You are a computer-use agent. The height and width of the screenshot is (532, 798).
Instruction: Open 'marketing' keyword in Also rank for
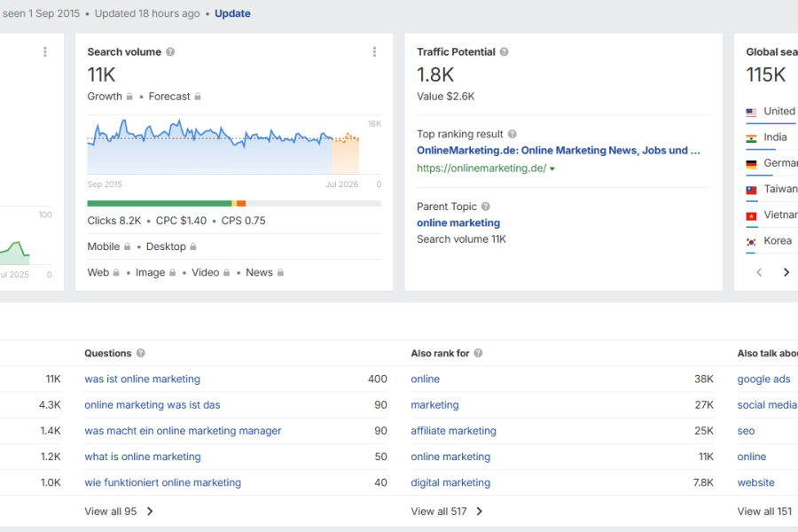click(x=434, y=404)
